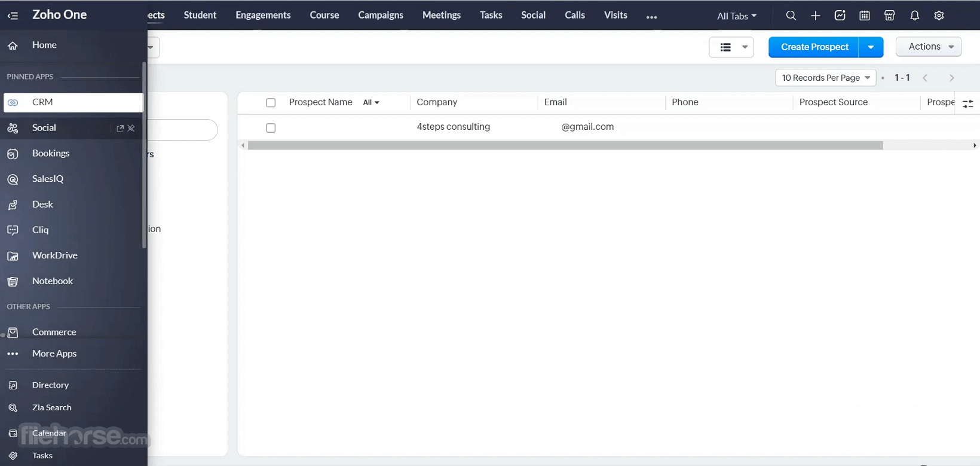Screen dimensions: 980x466
Task: Open the Directory icon
Action: 13,385
